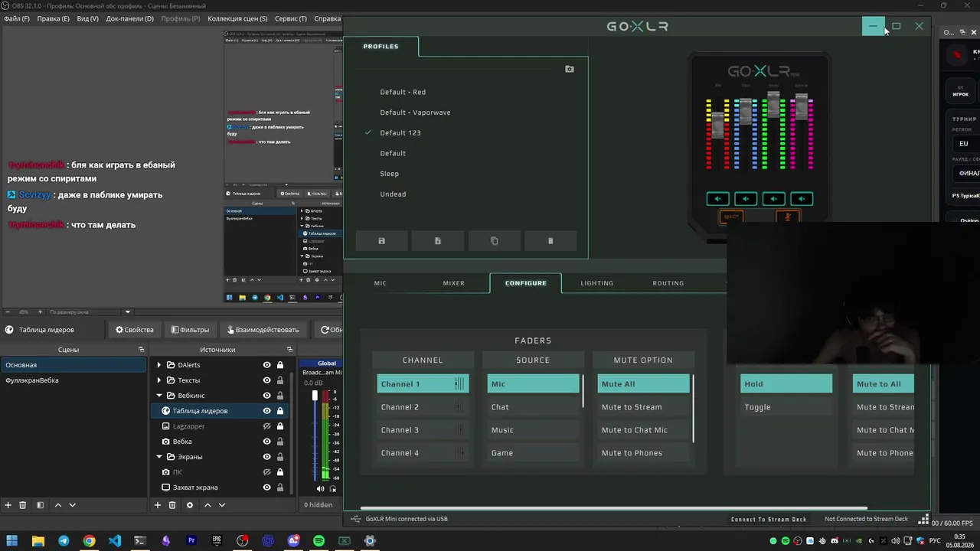Load the Default - Vaporwave profile
The height and width of the screenshot is (551, 980).
click(x=415, y=112)
